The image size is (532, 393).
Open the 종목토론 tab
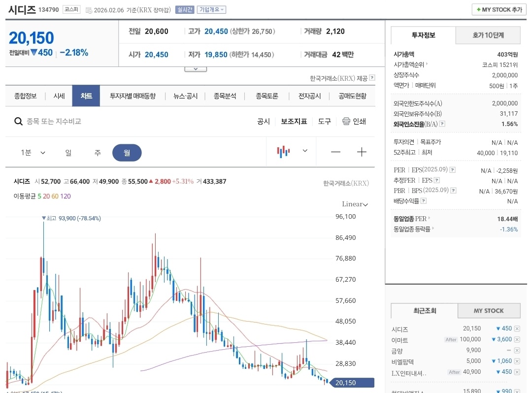tap(266, 96)
